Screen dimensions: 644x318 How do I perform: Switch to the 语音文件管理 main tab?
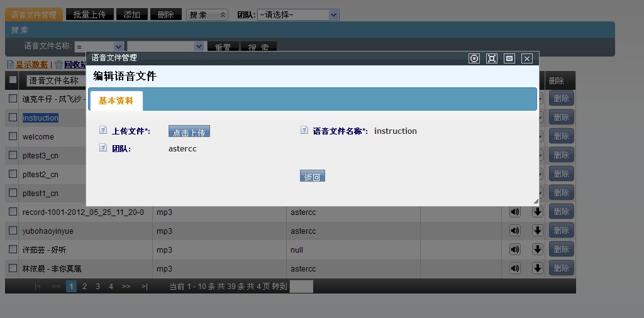34,14
